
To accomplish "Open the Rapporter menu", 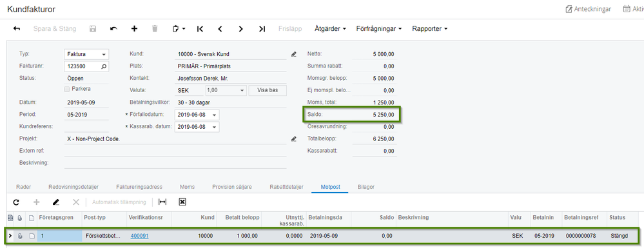I will (429, 29).
